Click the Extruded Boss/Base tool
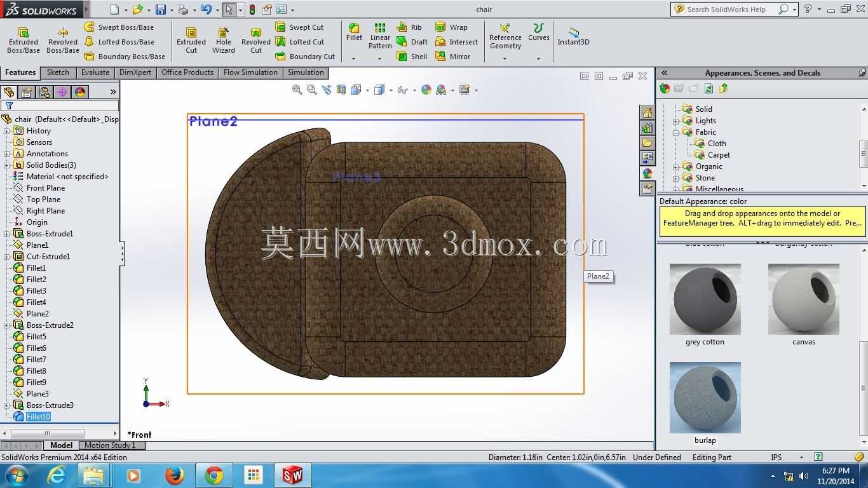This screenshot has height=488, width=868. [24, 41]
